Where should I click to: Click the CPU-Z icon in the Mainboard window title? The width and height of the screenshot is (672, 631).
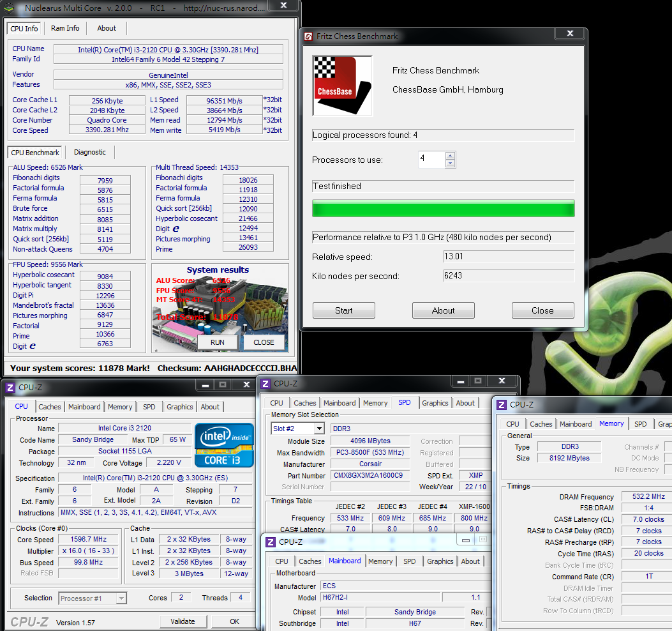(x=271, y=542)
